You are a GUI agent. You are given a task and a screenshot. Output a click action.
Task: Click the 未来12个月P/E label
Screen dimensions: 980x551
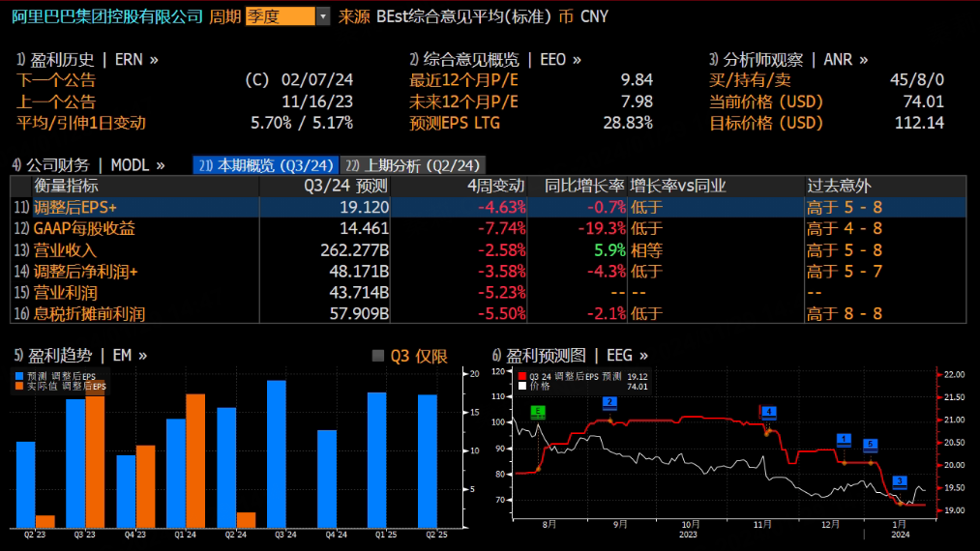463,101
